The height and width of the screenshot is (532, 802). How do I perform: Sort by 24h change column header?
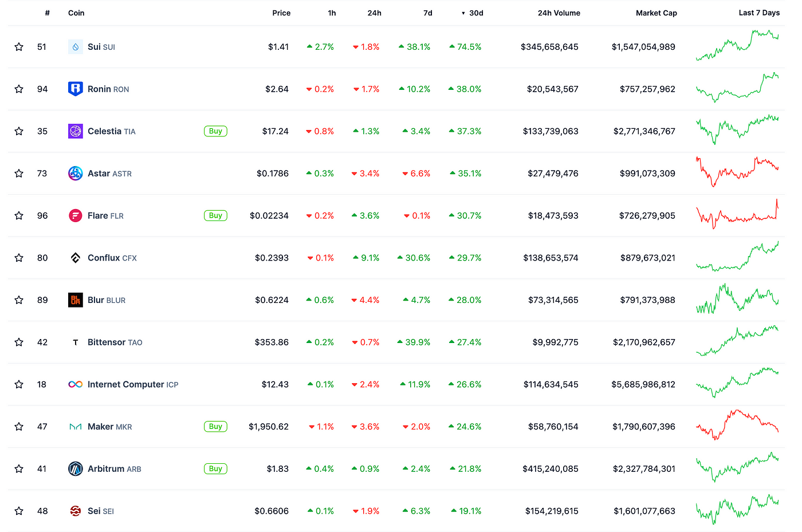(x=374, y=13)
